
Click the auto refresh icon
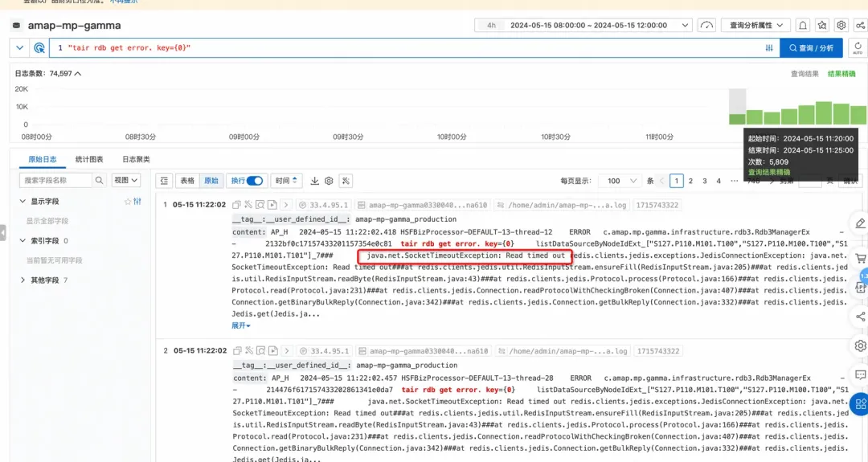tap(858, 47)
